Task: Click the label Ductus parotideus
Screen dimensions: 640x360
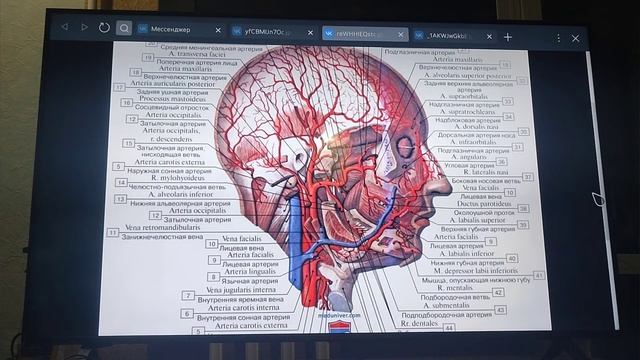Action: (484, 203)
